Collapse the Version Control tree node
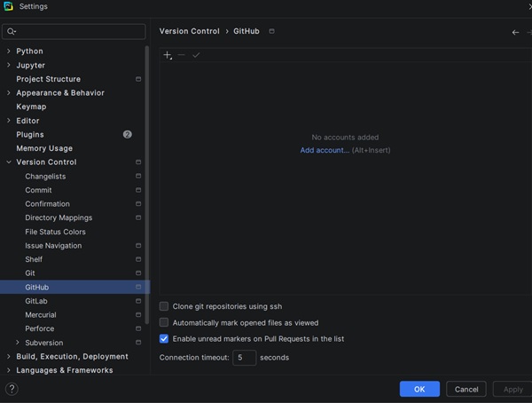Screen dimensions: 532x403 click(9, 162)
